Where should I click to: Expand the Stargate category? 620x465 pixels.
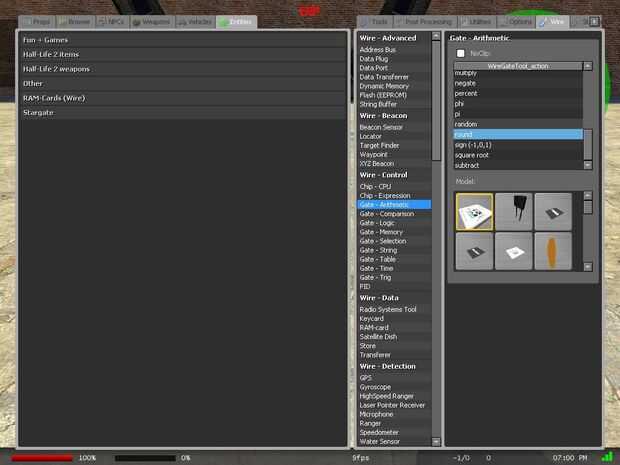pos(183,113)
